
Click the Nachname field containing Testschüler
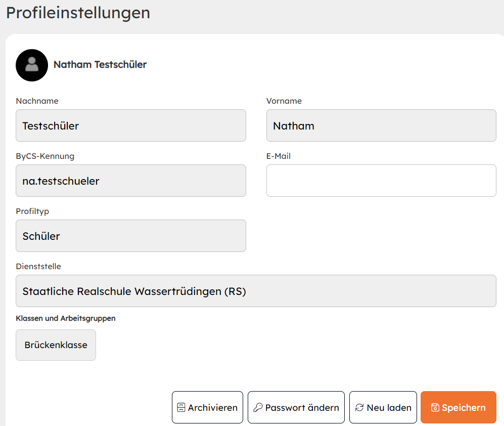point(130,125)
